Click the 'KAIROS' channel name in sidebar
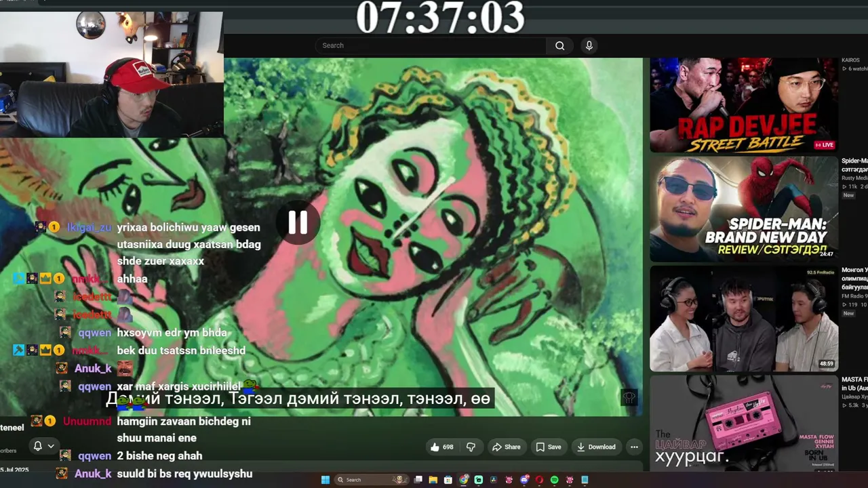 tap(851, 60)
